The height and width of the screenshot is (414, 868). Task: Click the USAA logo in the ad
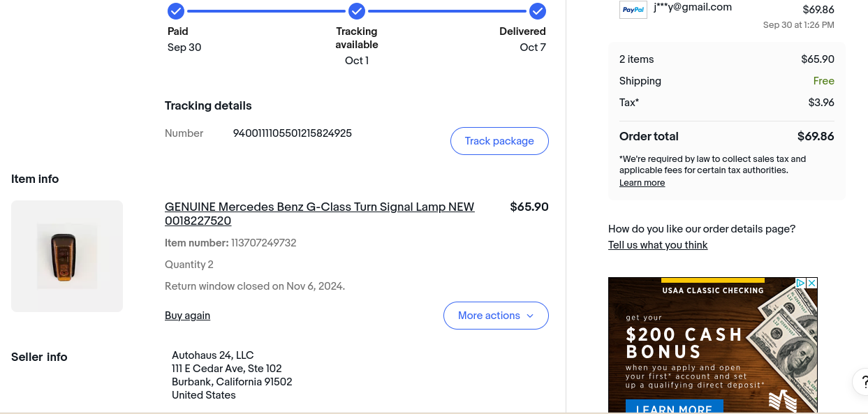tap(783, 401)
